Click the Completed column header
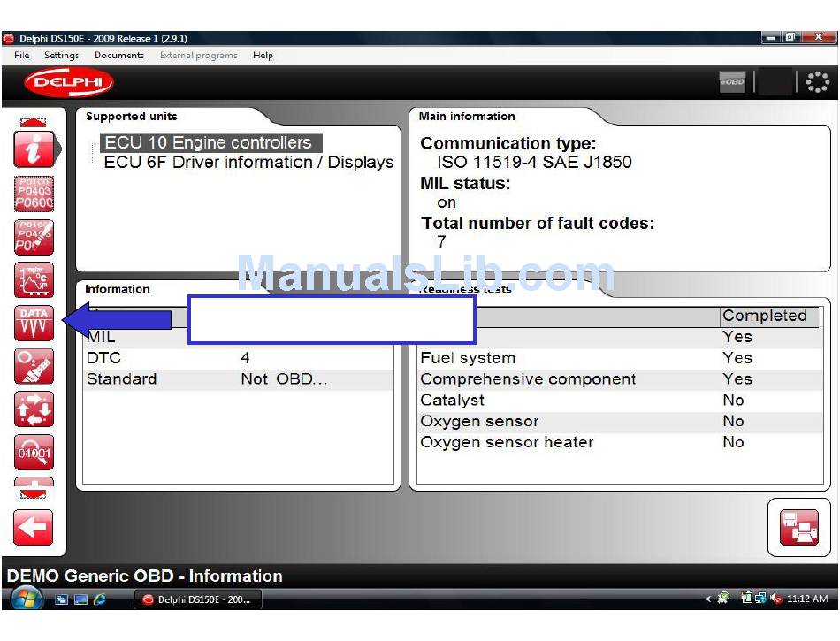The image size is (840, 641). pyautogui.click(x=768, y=316)
